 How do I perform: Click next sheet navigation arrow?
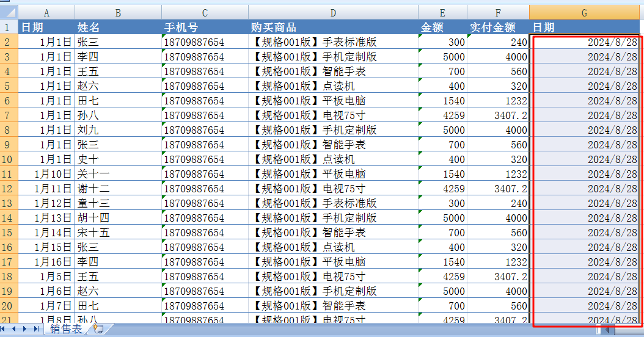point(25,329)
